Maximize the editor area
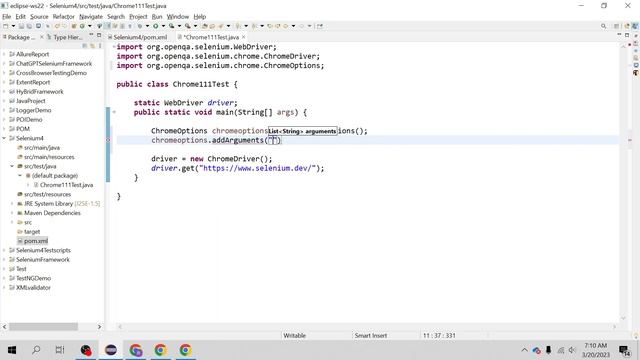Viewport: 640px width, 360px height. click(x=627, y=35)
